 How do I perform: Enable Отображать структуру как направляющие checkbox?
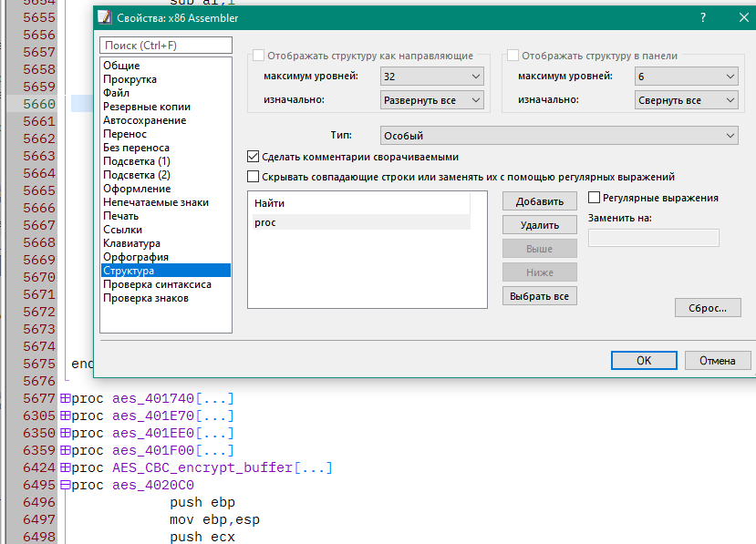coord(258,56)
